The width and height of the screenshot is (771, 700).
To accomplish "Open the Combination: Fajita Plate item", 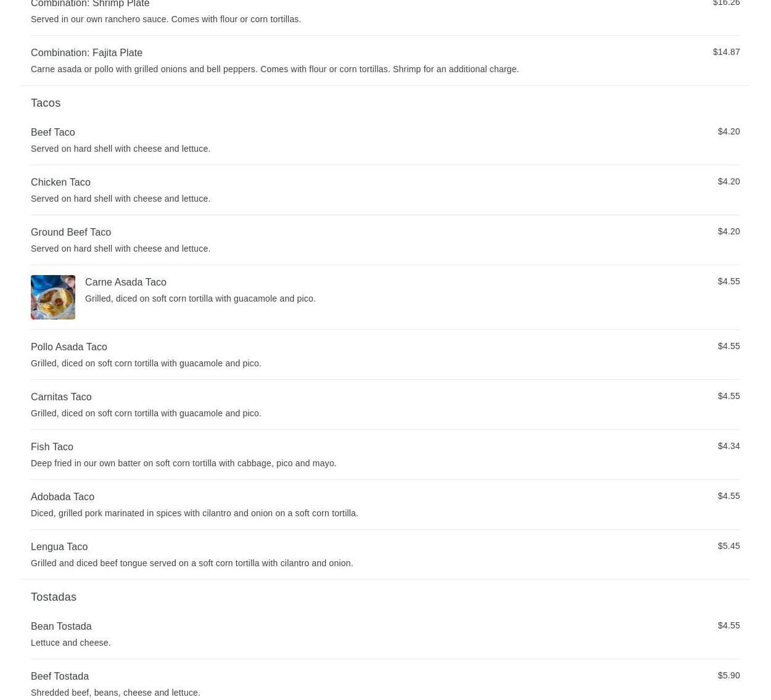I will click(385, 60).
